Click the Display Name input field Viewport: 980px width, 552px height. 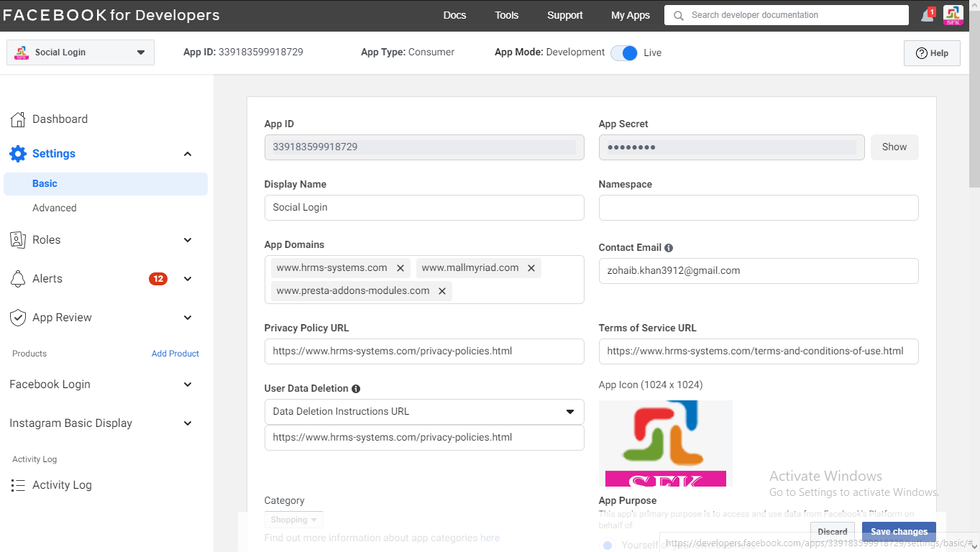click(x=424, y=208)
